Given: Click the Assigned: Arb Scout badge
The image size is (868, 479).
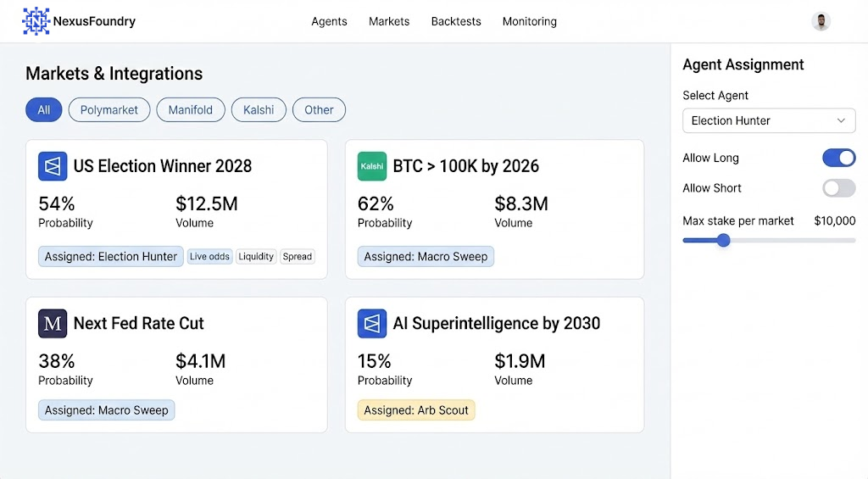Looking at the screenshot, I should [x=416, y=410].
